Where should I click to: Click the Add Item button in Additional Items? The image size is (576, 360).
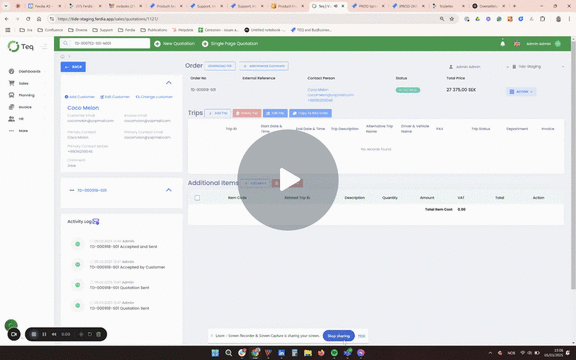pyautogui.click(x=255, y=183)
